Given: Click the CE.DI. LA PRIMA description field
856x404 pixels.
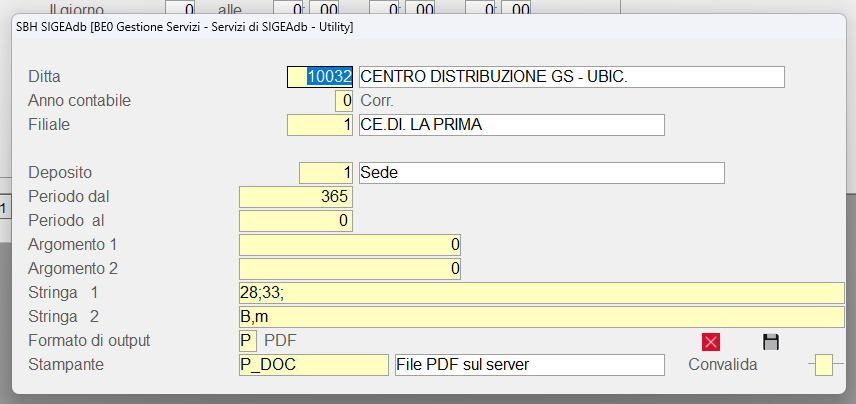Looking at the screenshot, I should coord(511,125).
